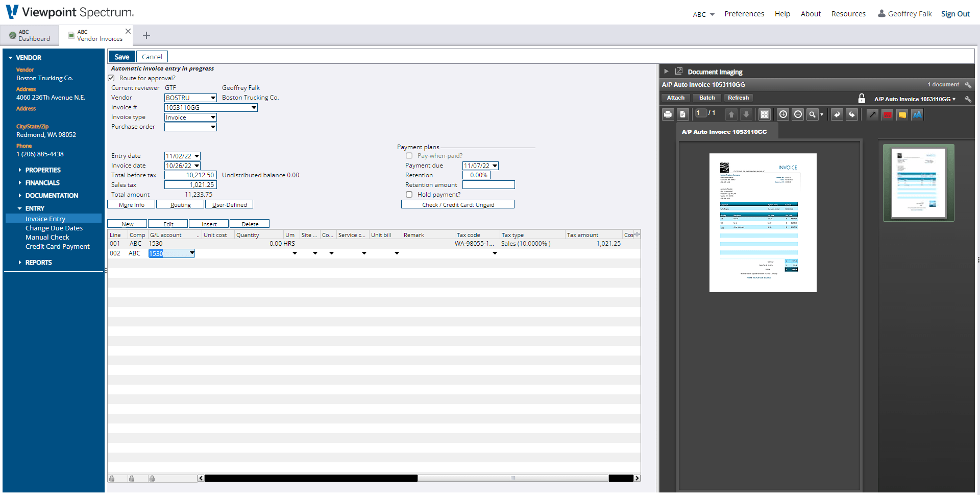Screen dimensions: 980x495
Task: Click the Total before tax field
Action: click(x=190, y=175)
